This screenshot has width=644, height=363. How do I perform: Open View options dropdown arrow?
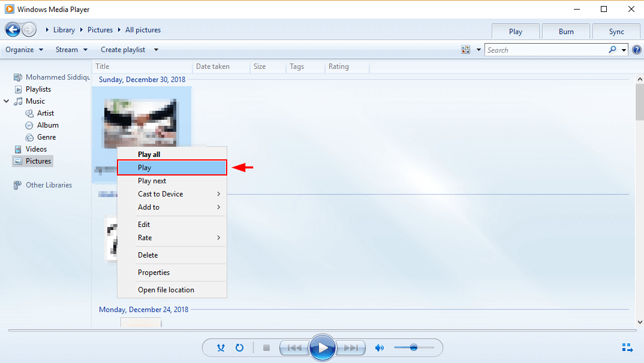pyautogui.click(x=479, y=50)
